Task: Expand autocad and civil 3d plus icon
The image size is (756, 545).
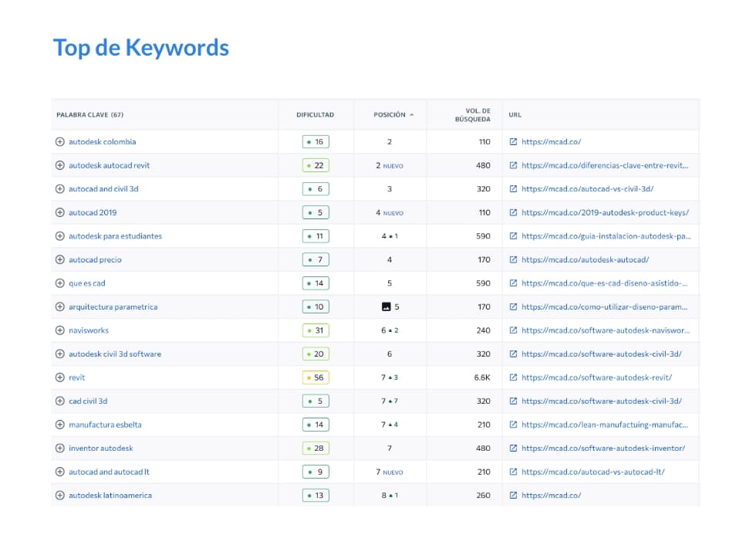Action: pos(60,189)
